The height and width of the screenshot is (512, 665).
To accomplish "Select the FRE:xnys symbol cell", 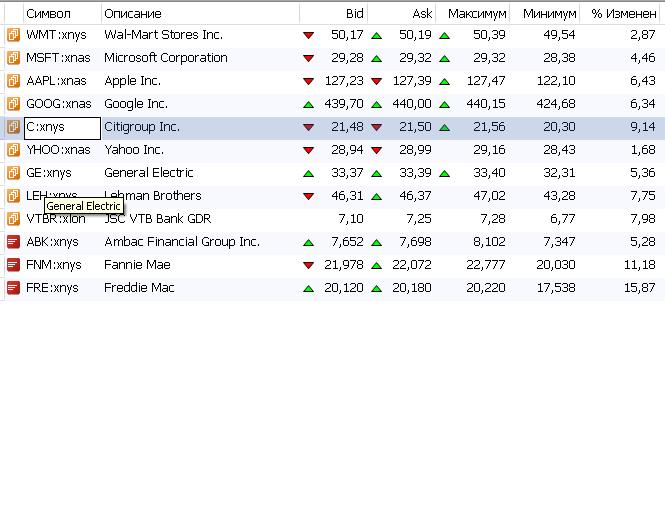I will tap(52, 288).
